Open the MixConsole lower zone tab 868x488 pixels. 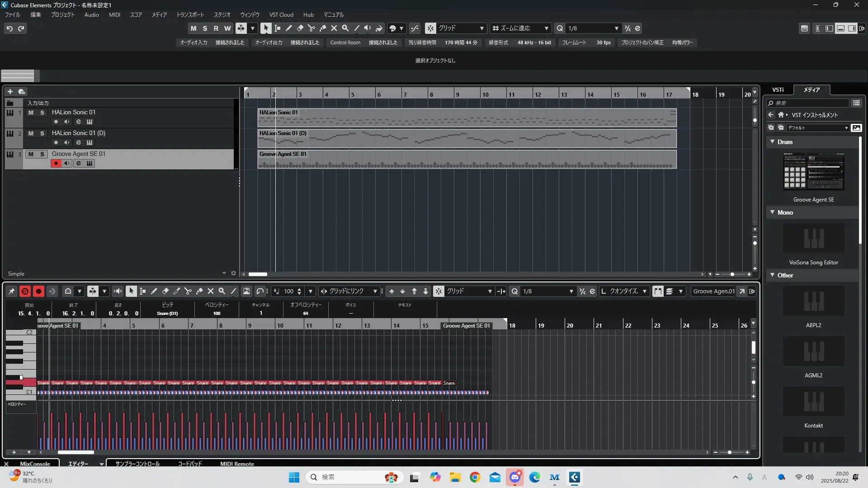tap(35, 464)
